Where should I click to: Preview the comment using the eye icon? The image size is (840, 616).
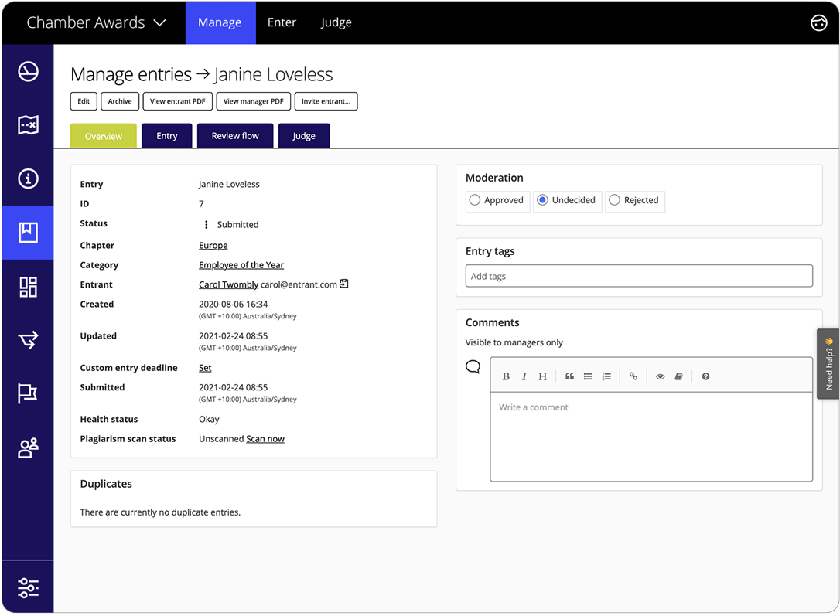[660, 376]
